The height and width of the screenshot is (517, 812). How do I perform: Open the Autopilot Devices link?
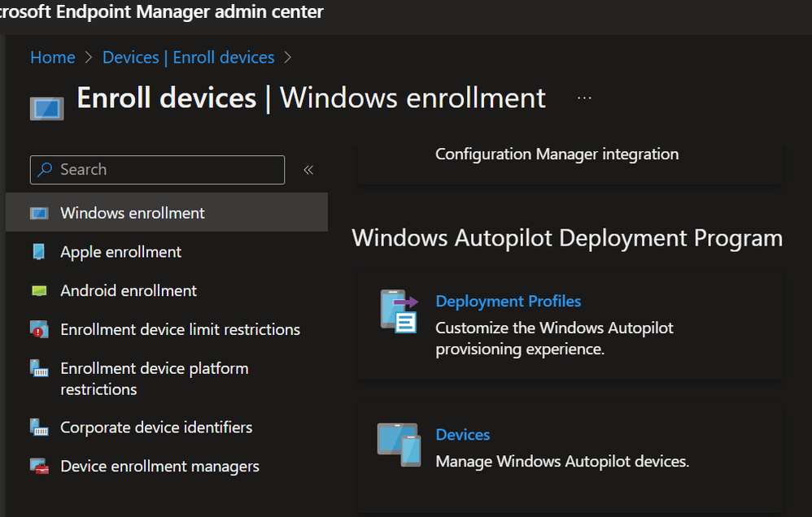(x=462, y=435)
